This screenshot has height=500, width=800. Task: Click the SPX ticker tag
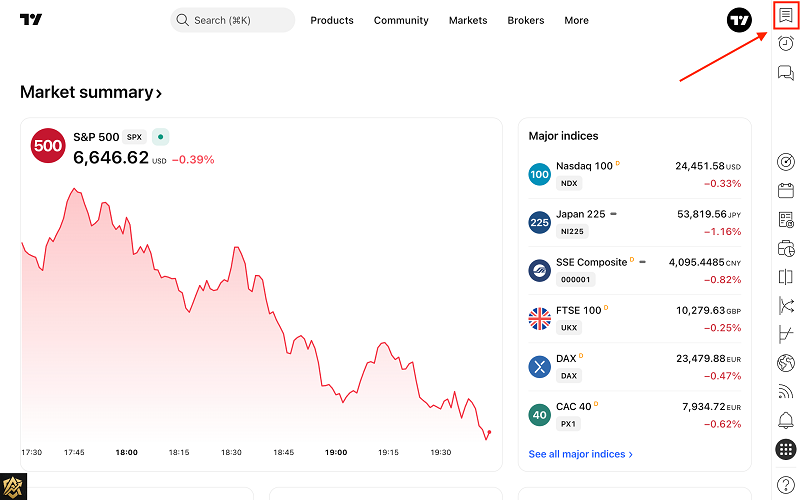pyautogui.click(x=134, y=137)
